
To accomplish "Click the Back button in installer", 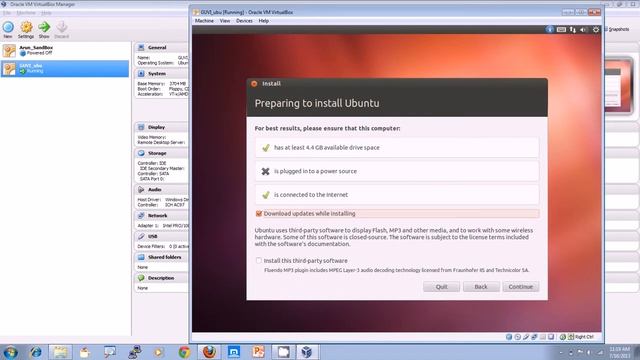I will click(x=481, y=287).
